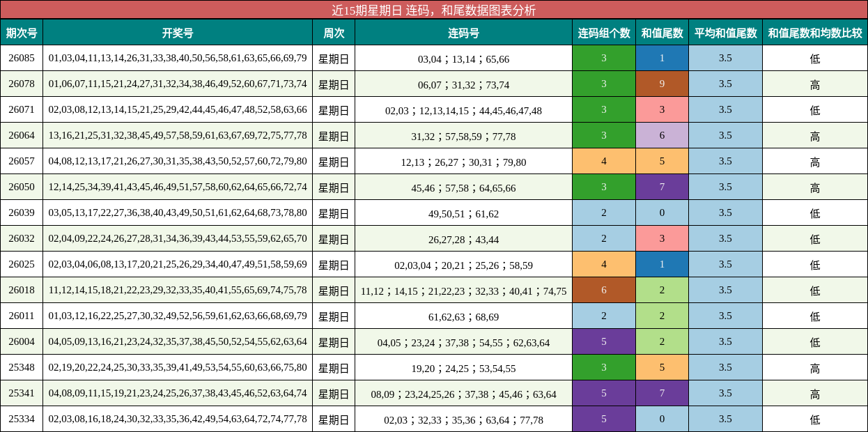
Task: Click the 和值尾数 column header
Action: click(x=662, y=33)
